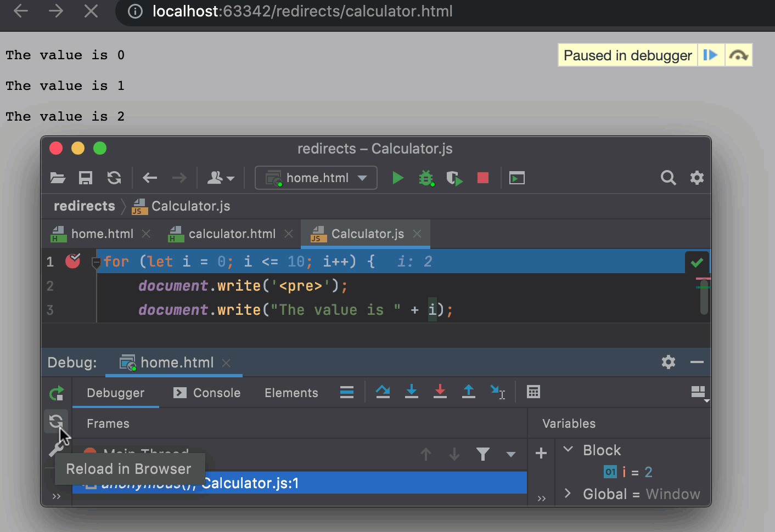Click redirects in the breadcrumb bar
The width and height of the screenshot is (775, 532).
(84, 206)
